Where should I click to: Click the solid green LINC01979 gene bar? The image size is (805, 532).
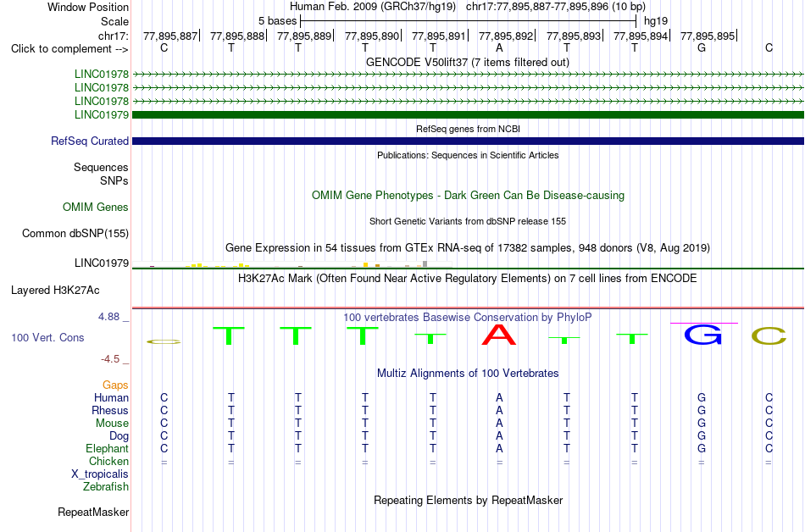[468, 114]
